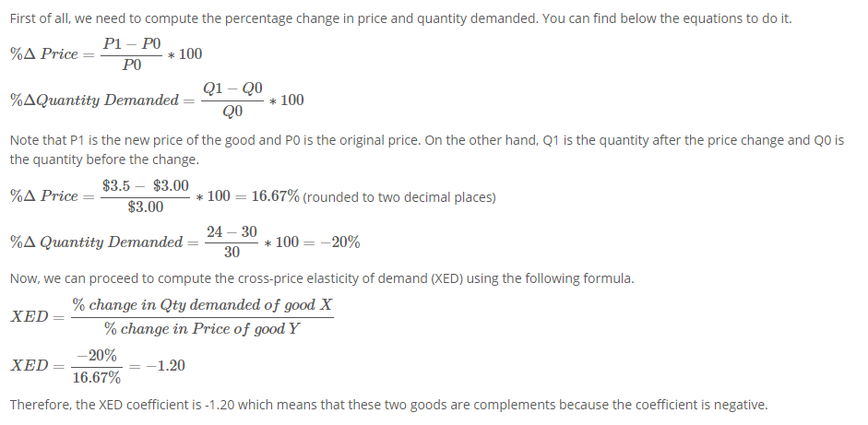Click the sentence introducing cross-price elasticity
Screen dimensions: 868x425
(322, 278)
